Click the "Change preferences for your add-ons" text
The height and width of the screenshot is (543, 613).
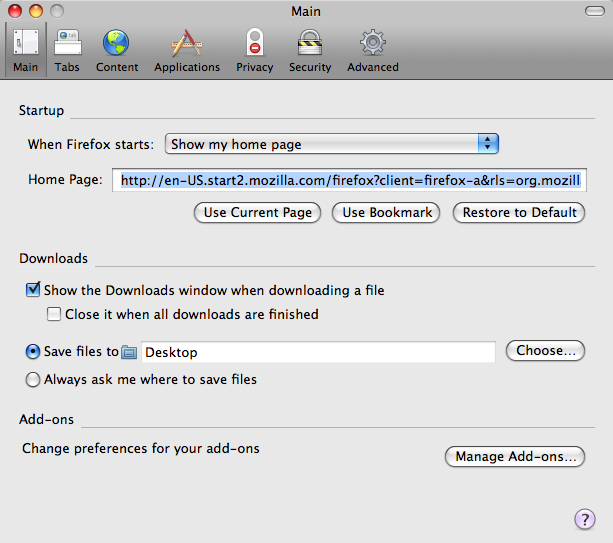coord(141,448)
